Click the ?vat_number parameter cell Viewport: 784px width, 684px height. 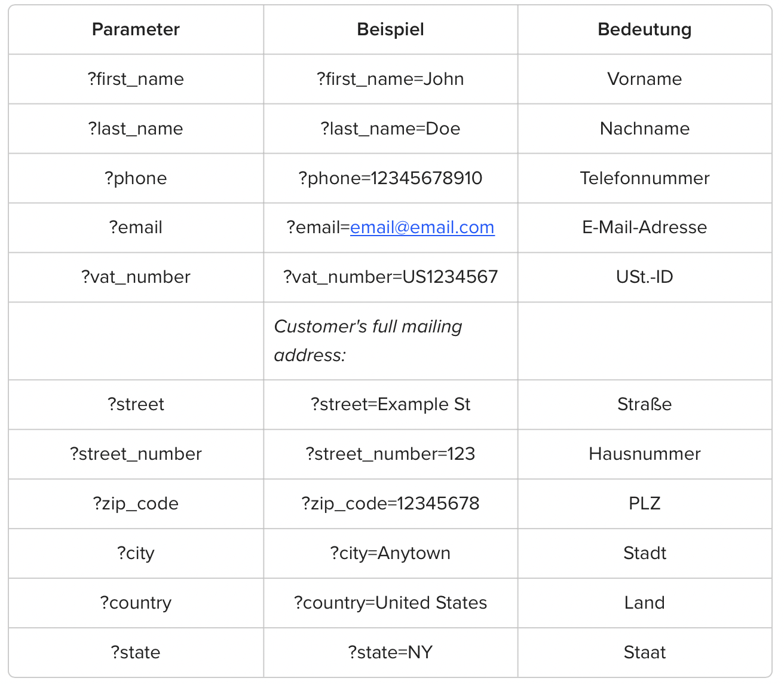(136, 277)
